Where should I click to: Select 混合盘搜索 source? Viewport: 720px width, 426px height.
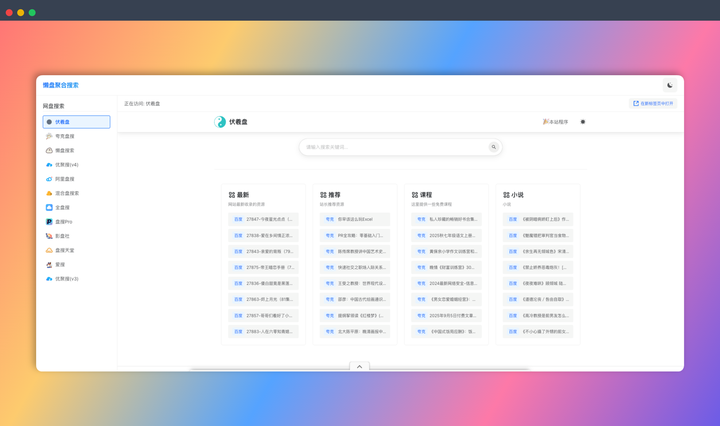click(66, 193)
